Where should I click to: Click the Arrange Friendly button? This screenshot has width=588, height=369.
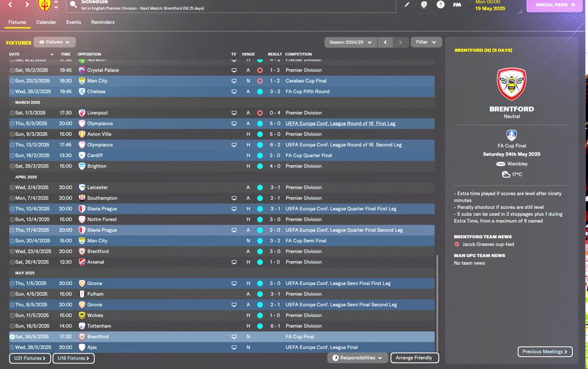tap(414, 358)
